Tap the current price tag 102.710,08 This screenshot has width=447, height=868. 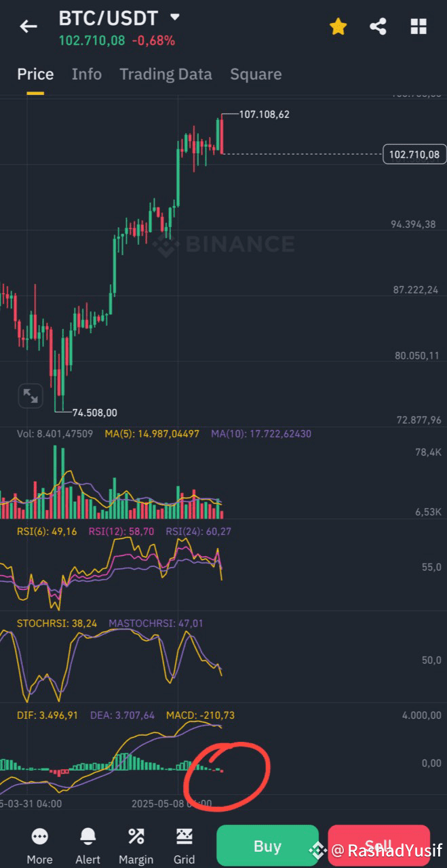415,155
